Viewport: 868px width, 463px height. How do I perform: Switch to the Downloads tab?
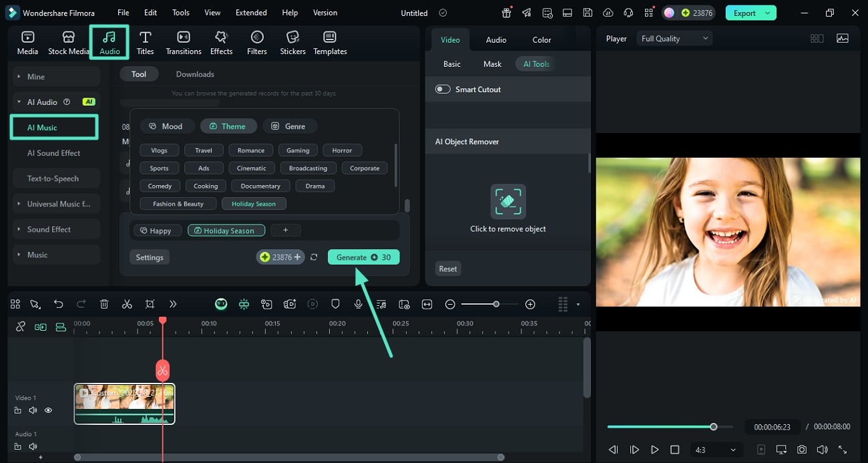pyautogui.click(x=195, y=74)
